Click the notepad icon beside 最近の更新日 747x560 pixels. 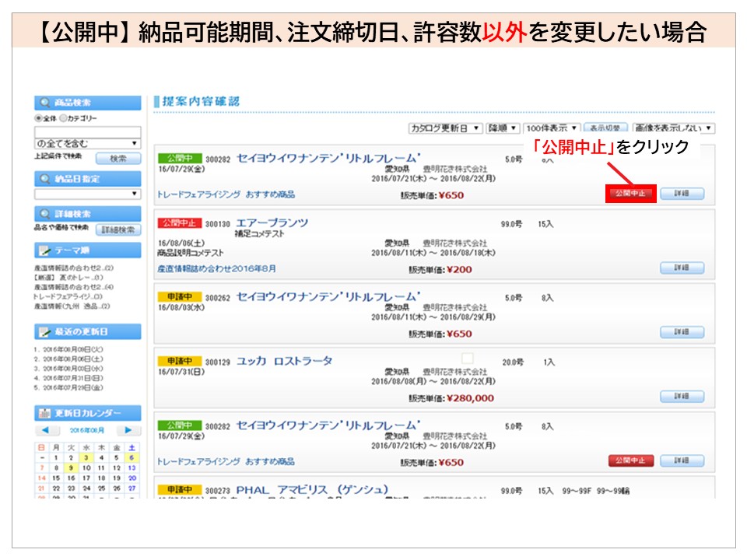pos(45,332)
